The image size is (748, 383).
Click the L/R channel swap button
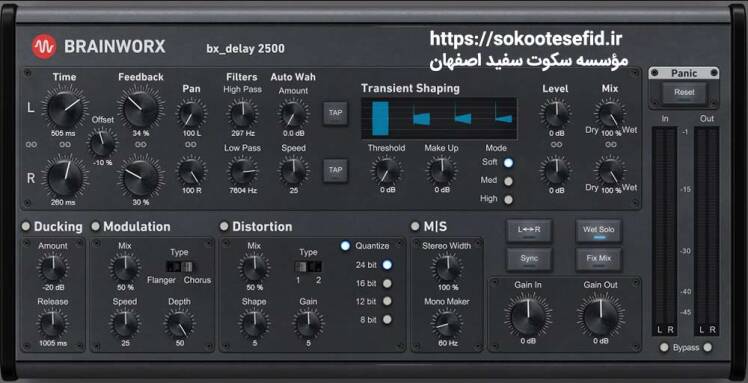529,231
